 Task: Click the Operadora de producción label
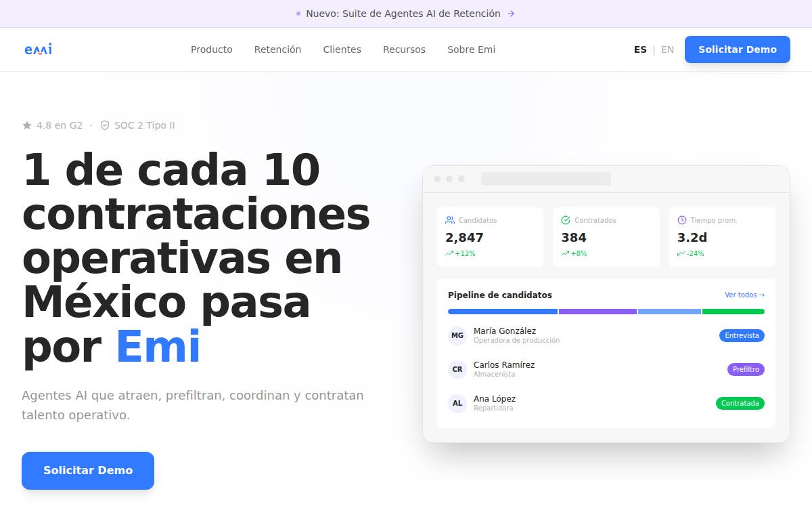(517, 341)
